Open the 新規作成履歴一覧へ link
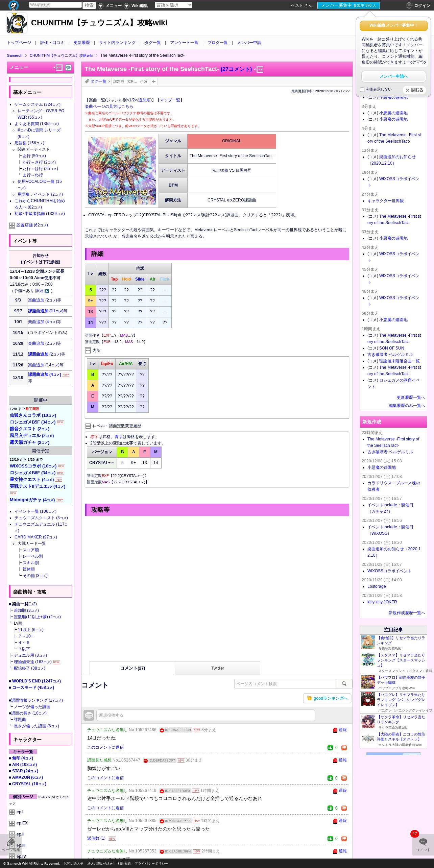The width and height of the screenshot is (434, 868). coord(407,613)
